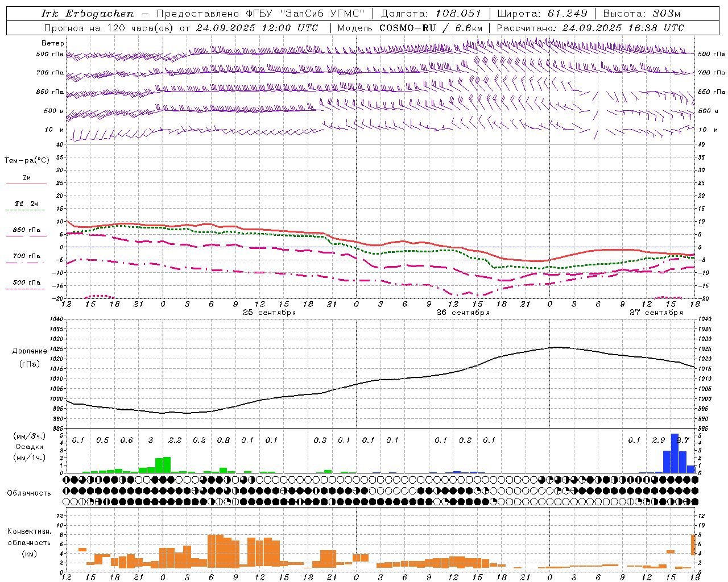Click the red '2м' temperature legend line
The image size is (728, 582).
pyautogui.click(x=27, y=184)
